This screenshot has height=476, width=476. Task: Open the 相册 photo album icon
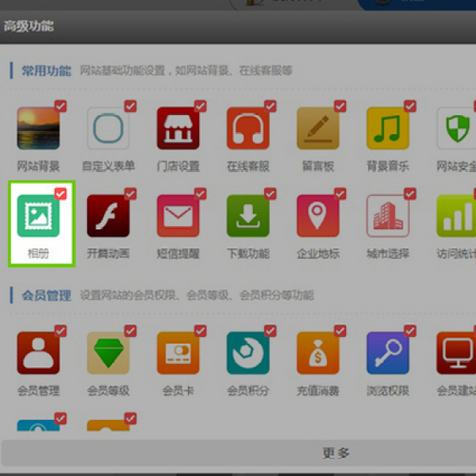click(39, 216)
